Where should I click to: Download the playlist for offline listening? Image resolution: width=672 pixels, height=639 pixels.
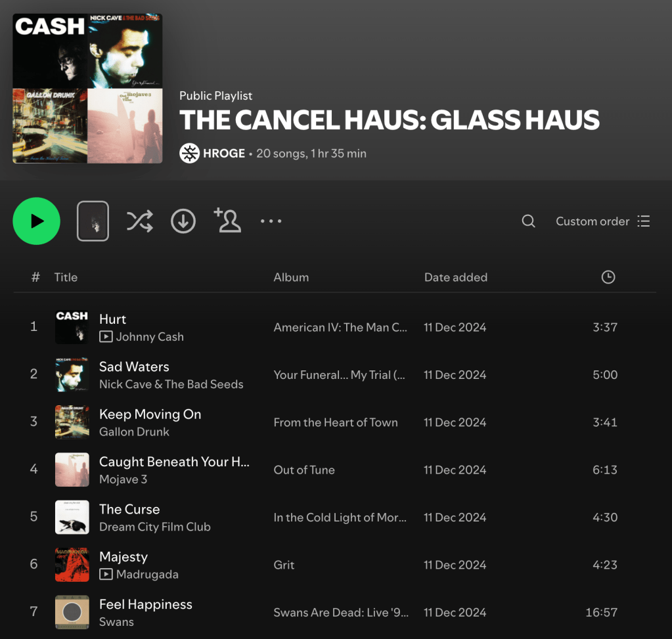[183, 221]
